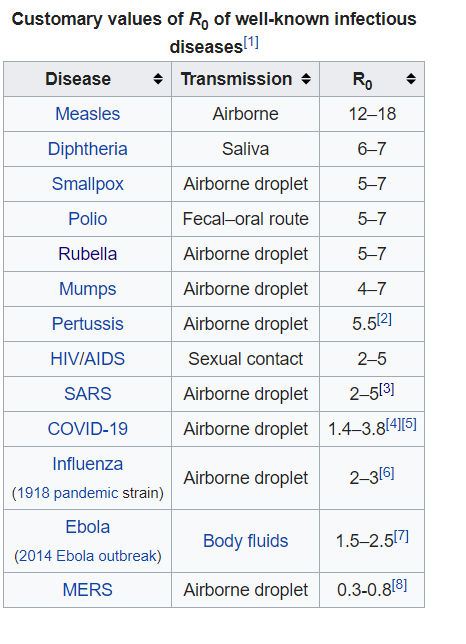Open the Mumps article
Viewport: 466px width, 644px height.
[87, 289]
